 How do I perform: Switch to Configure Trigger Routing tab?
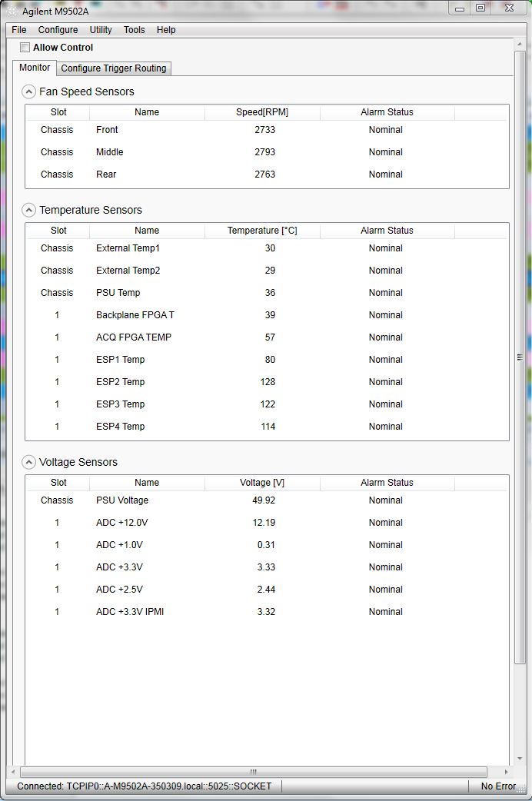[x=114, y=68]
